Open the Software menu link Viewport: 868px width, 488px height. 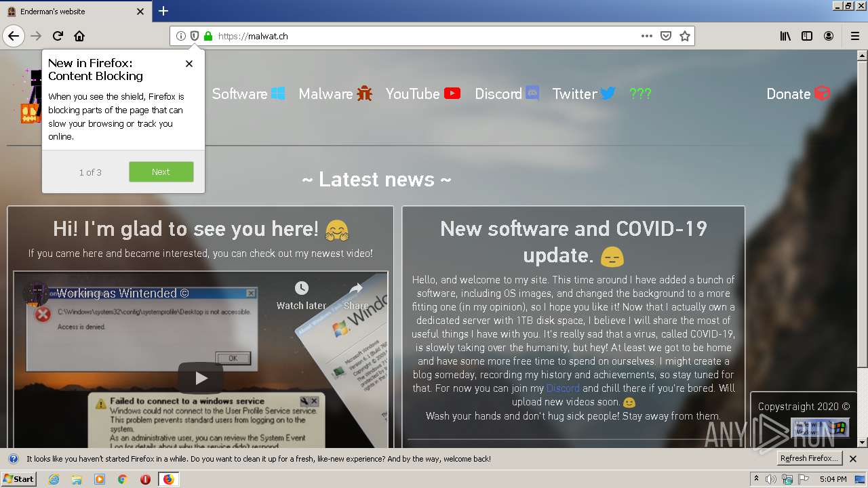coord(248,94)
